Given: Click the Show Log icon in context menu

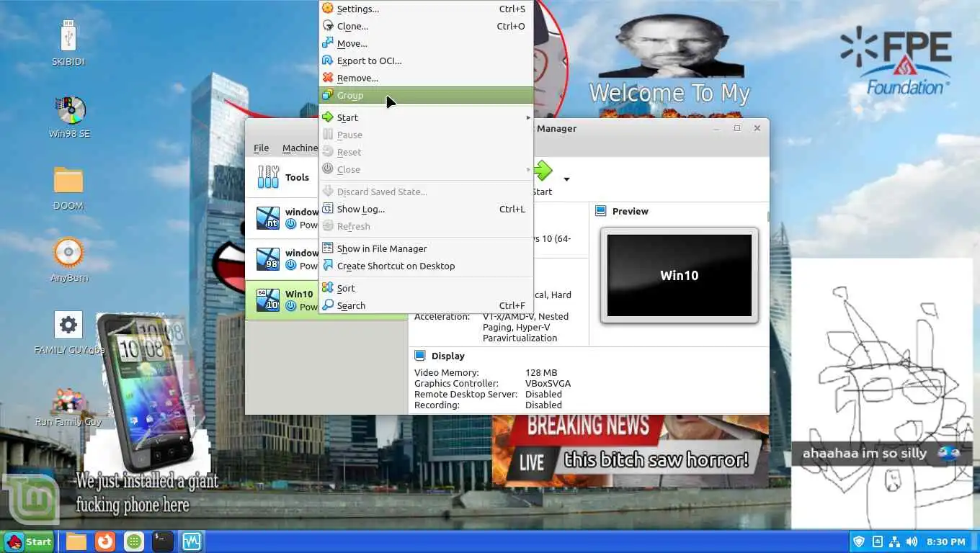Looking at the screenshot, I should tap(328, 209).
